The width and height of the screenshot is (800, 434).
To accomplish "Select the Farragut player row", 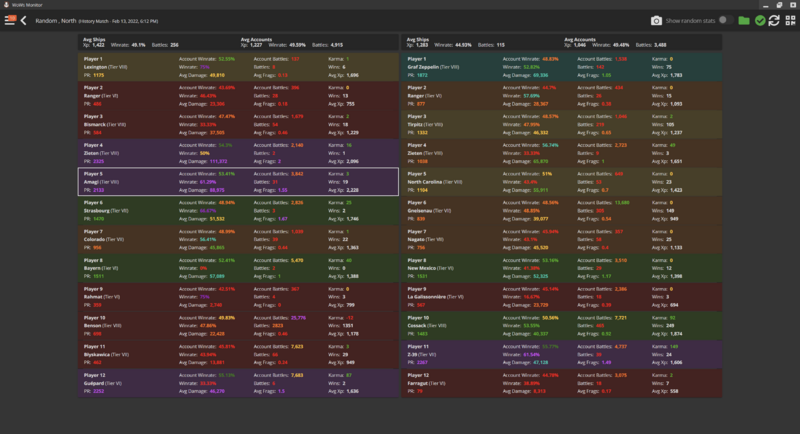I will pyautogui.click(x=562, y=383).
